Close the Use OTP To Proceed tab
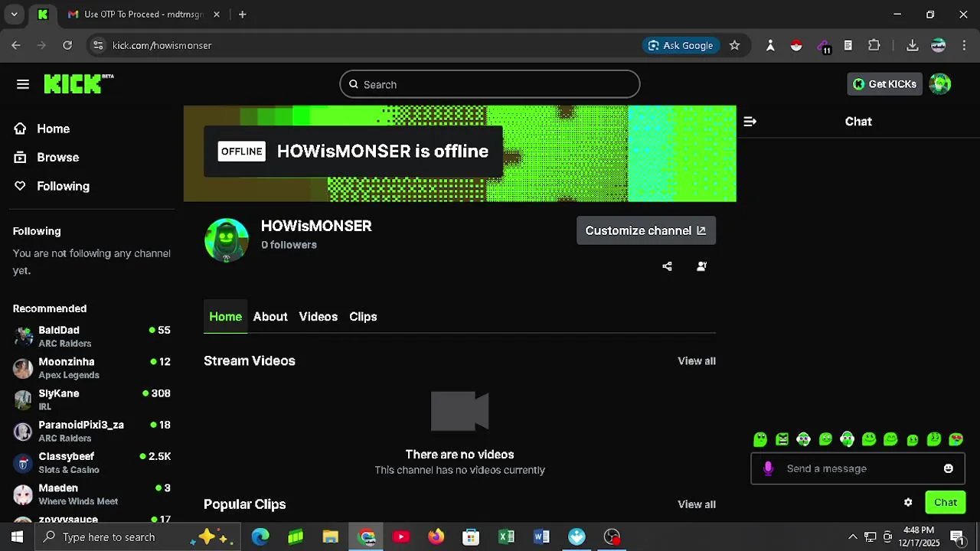The image size is (980, 551). (x=217, y=14)
